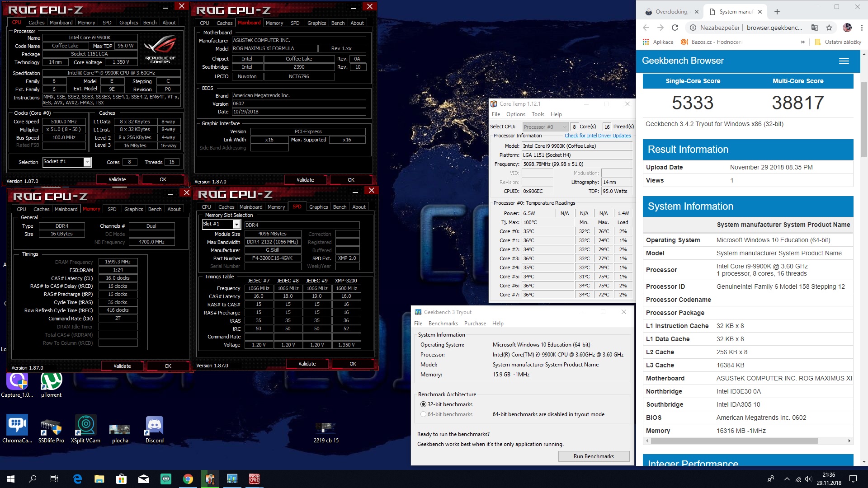
Task: Click OK in the Mainboard window
Action: point(351,180)
